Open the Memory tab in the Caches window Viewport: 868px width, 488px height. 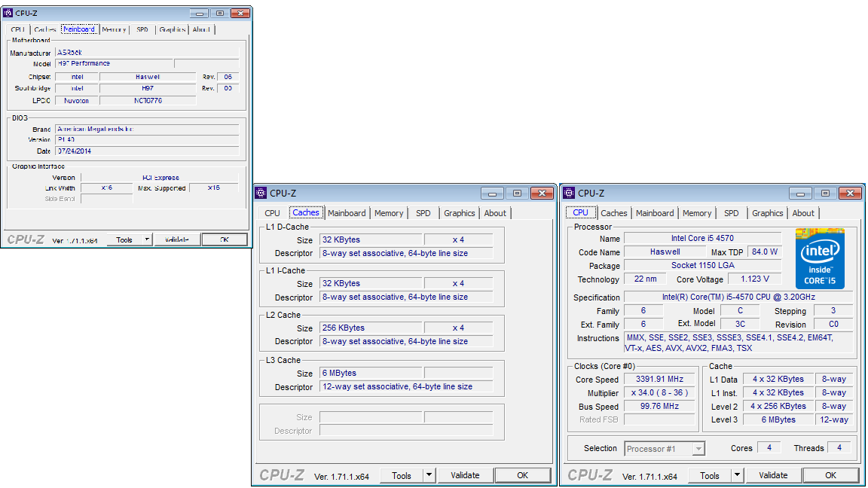tap(389, 213)
